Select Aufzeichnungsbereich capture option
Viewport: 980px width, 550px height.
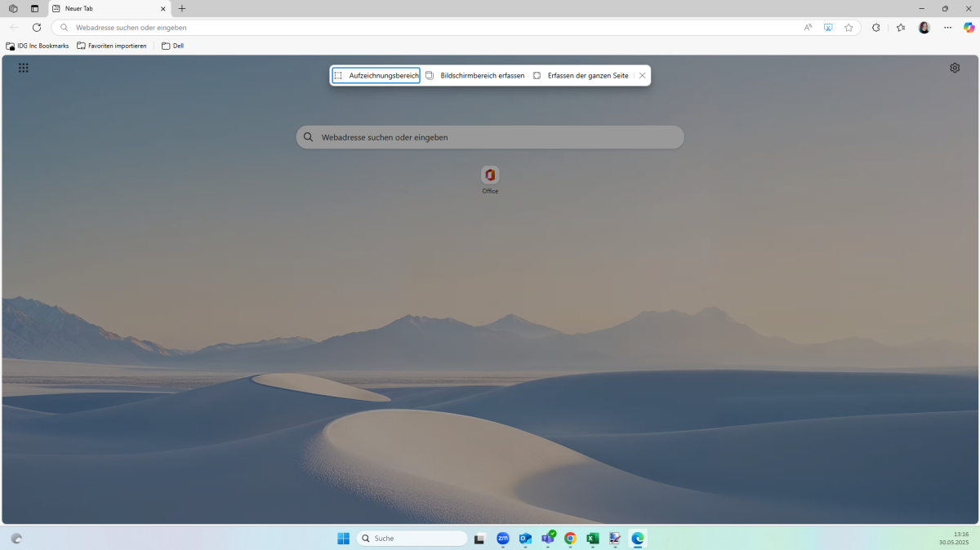tap(376, 75)
